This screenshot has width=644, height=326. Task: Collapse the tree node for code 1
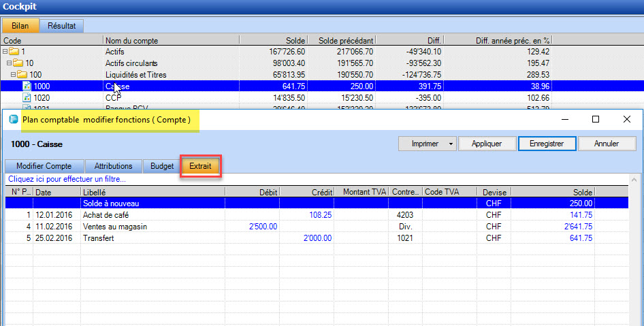pos(5,52)
